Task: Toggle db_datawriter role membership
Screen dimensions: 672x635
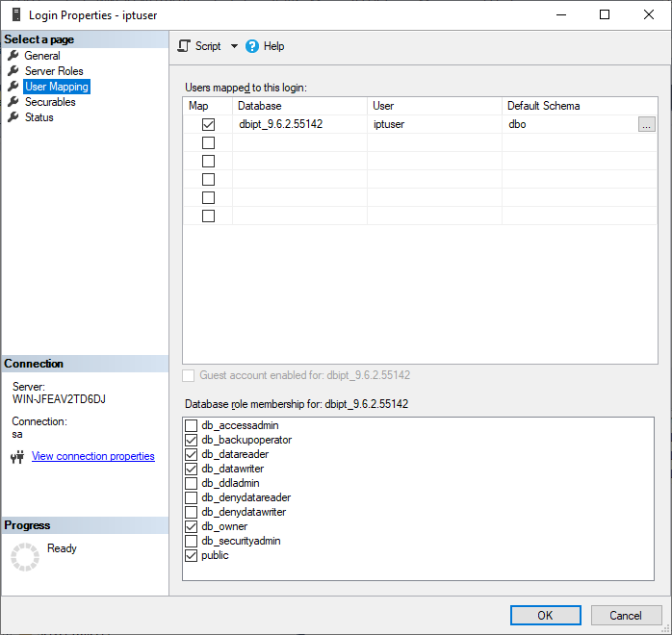Action: (x=192, y=469)
